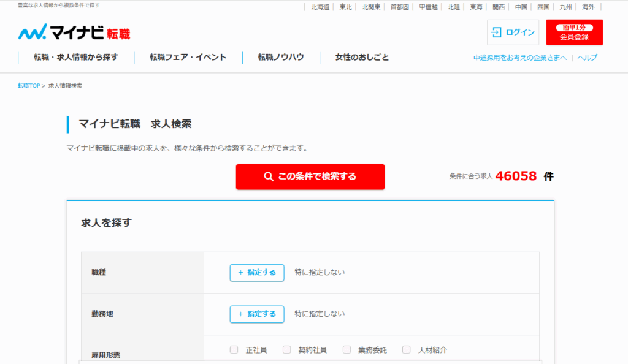Open 転職・求人情報から探す menu

76,58
